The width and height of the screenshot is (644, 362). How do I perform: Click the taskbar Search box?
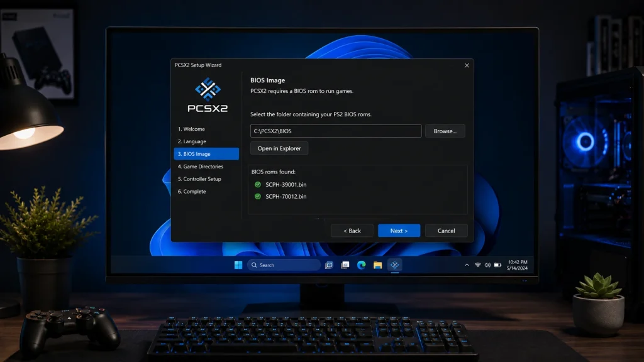(x=284, y=265)
